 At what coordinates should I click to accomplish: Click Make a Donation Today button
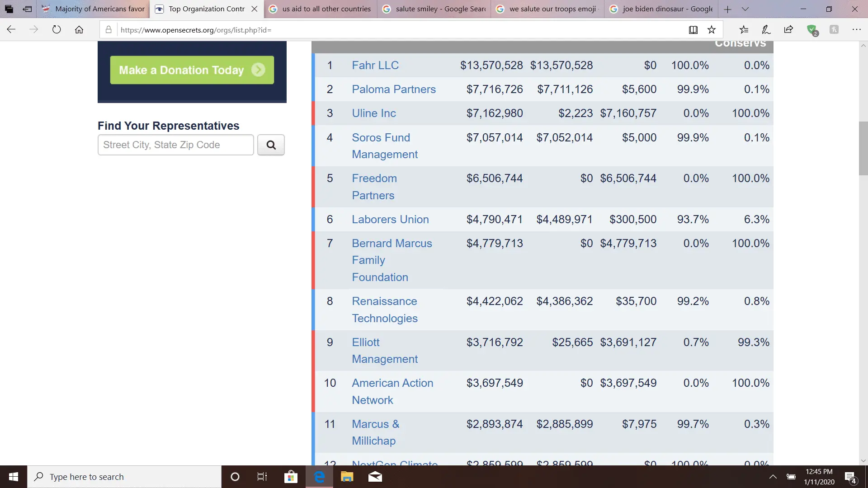192,70
